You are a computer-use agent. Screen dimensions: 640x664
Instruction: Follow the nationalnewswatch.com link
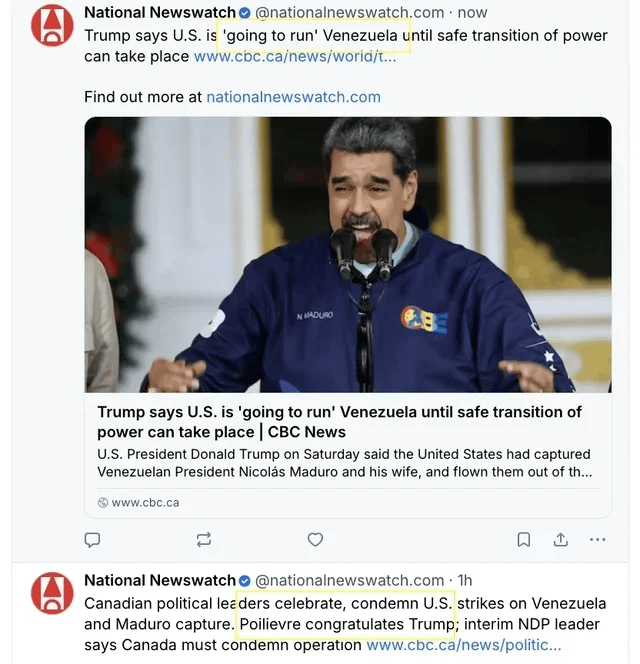[293, 97]
